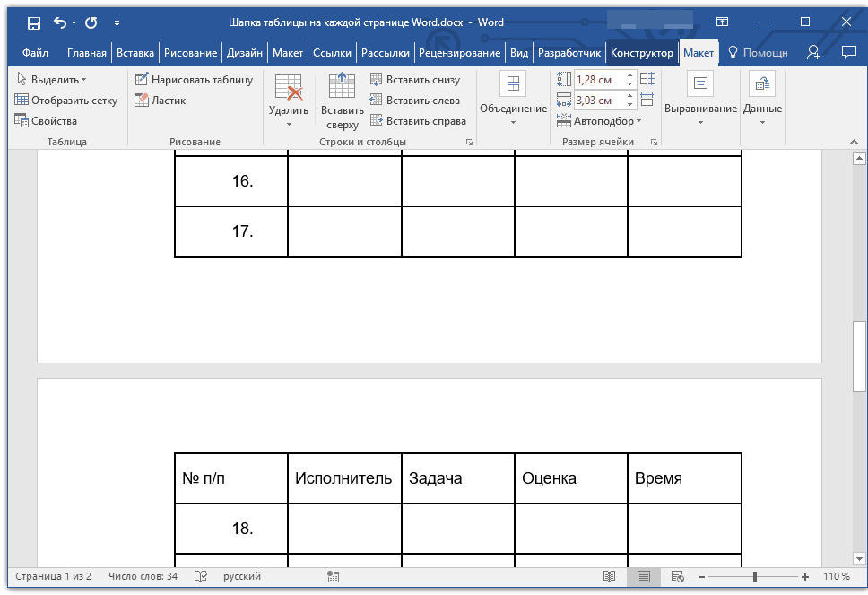The image size is (868, 595).
Task: Switch to the Design (Конструктор) tab
Action: click(641, 53)
